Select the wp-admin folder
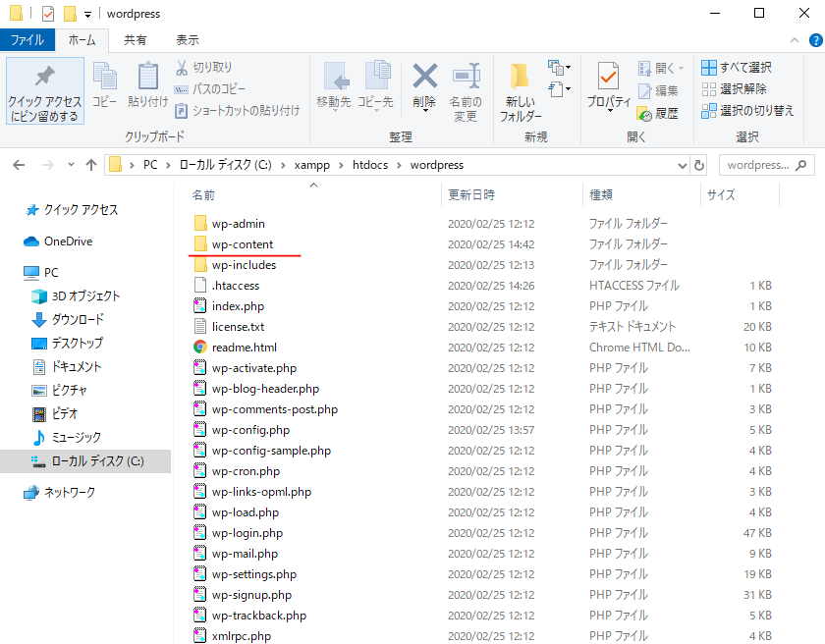825x644 pixels. [x=230, y=224]
